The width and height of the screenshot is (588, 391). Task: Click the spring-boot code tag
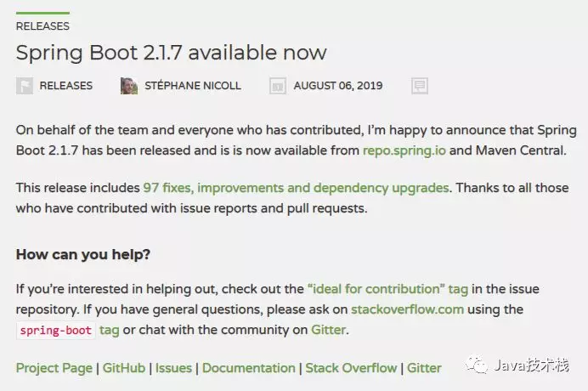click(x=56, y=331)
